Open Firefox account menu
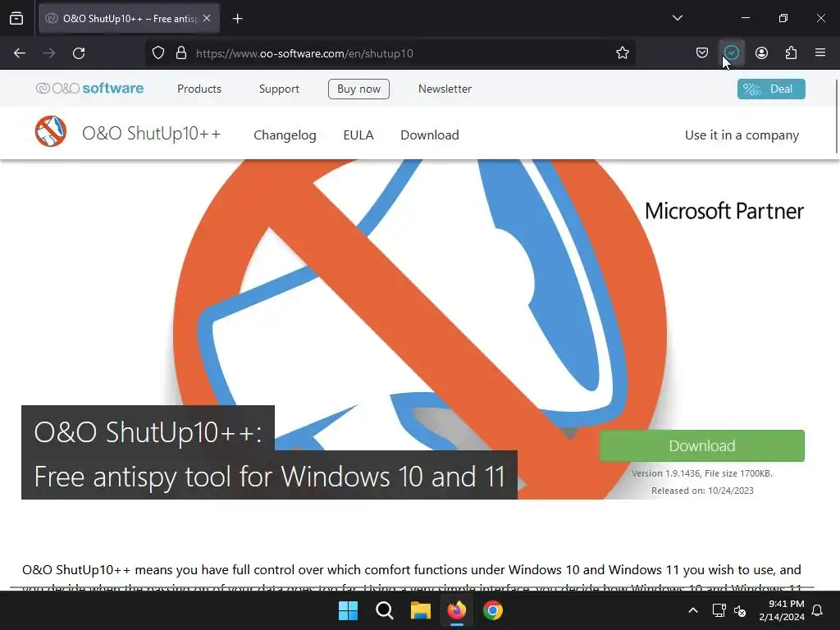 click(761, 53)
